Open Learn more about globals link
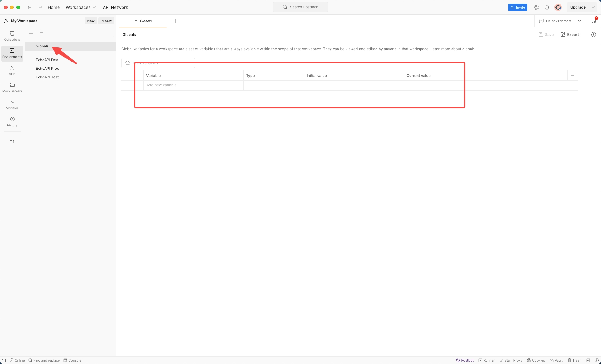The width and height of the screenshot is (601, 364). [452, 49]
